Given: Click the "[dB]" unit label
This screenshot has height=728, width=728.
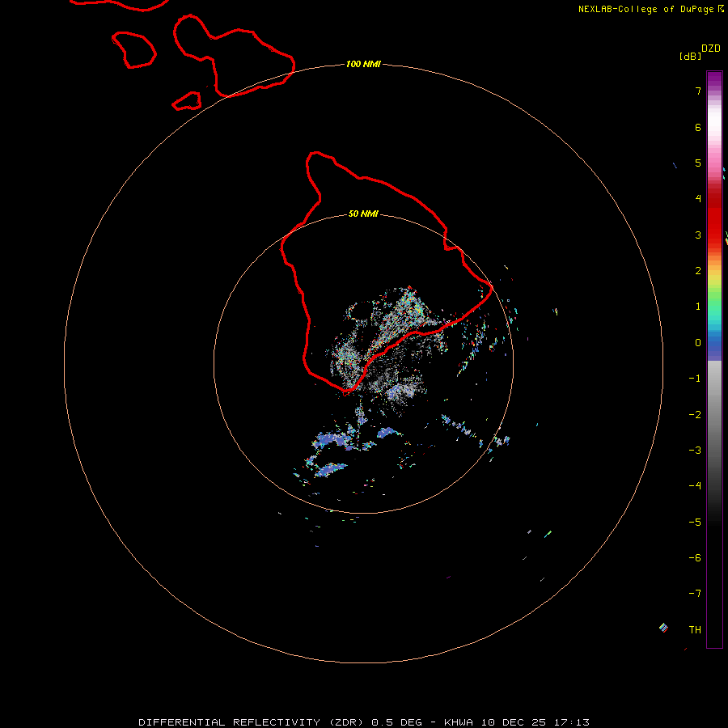Looking at the screenshot, I should [690, 56].
